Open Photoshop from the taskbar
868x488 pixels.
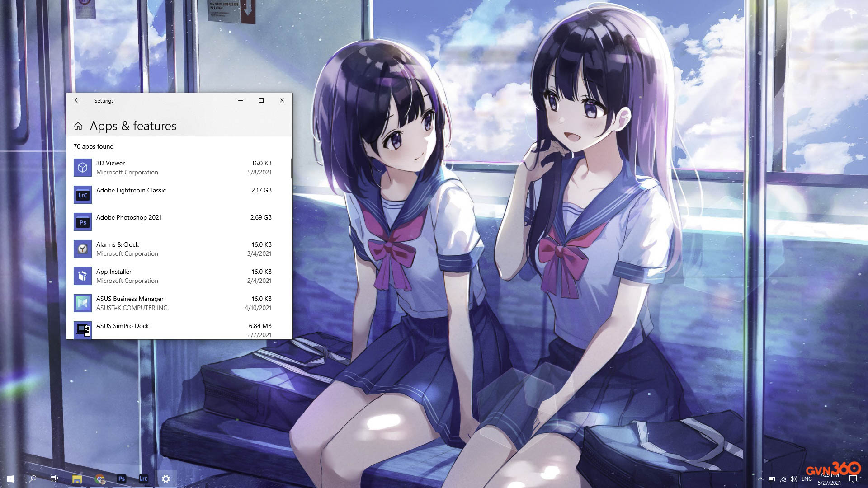click(x=121, y=479)
